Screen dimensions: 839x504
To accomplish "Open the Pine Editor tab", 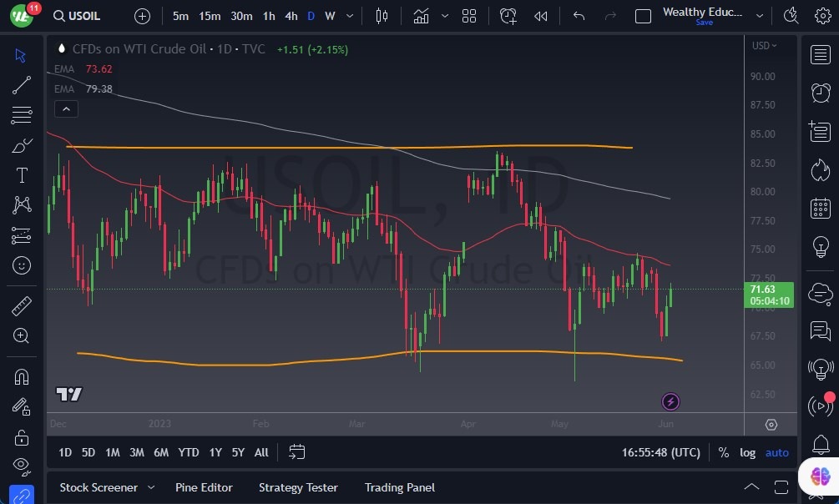I will 204,487.
